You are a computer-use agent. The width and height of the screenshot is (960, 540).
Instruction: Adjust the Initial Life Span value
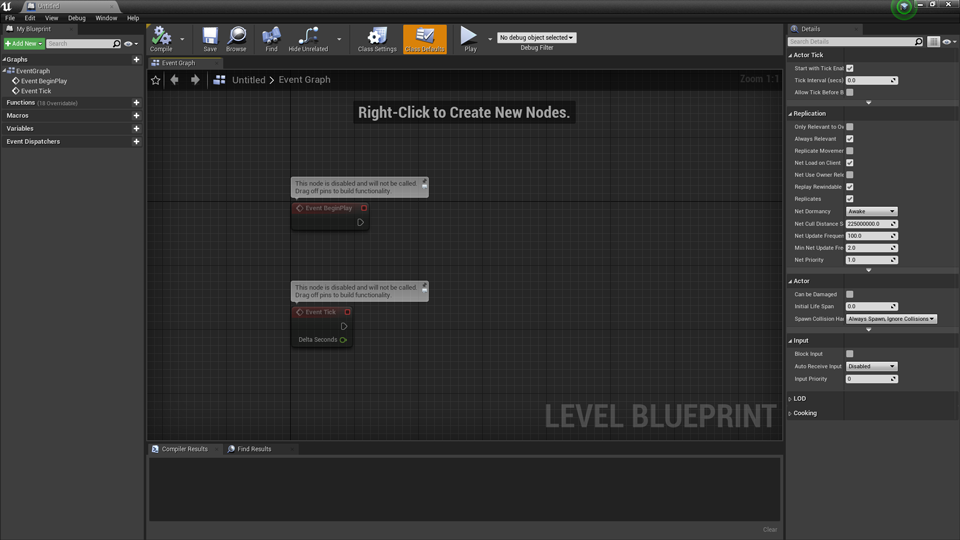[x=871, y=306]
